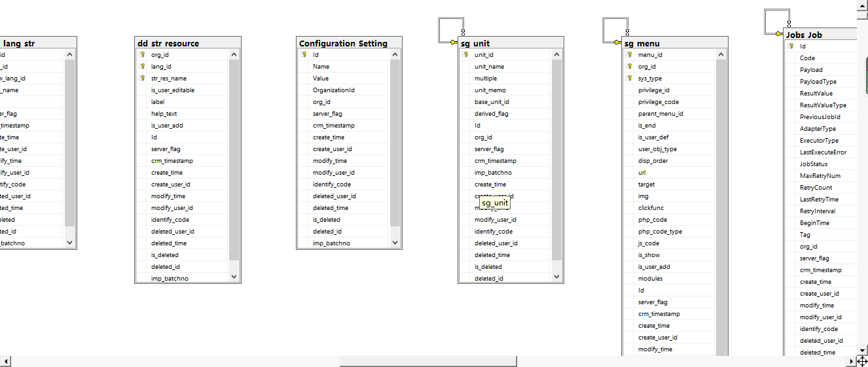Select the imp_batchno column in Configuration Setting
868x367 pixels.
pyautogui.click(x=344, y=243)
